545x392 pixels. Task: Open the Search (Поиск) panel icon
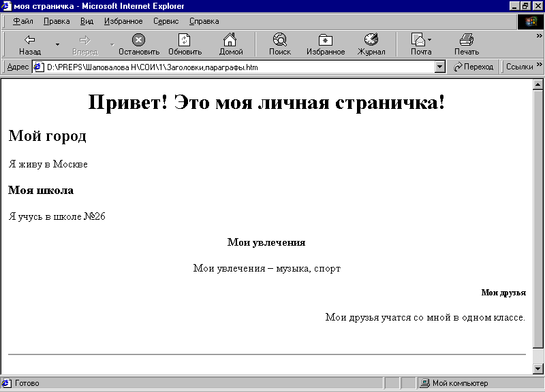tap(280, 40)
